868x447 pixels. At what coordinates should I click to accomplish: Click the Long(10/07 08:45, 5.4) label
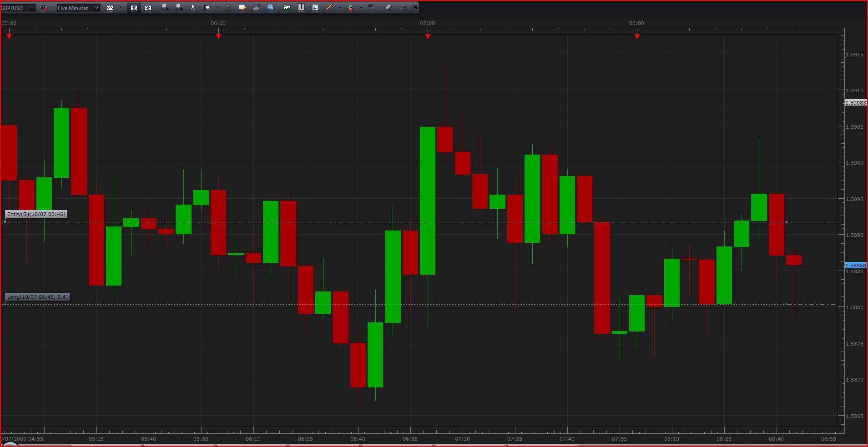point(37,297)
